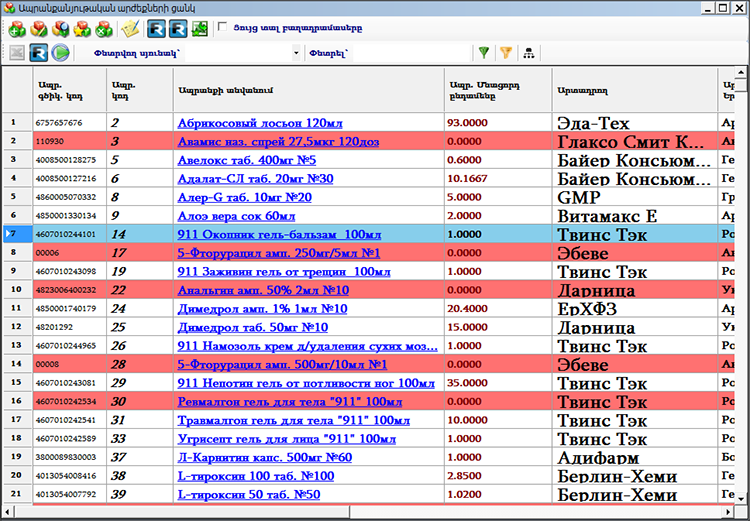Open link Авелокс таб. 400мг №5

coord(247,160)
